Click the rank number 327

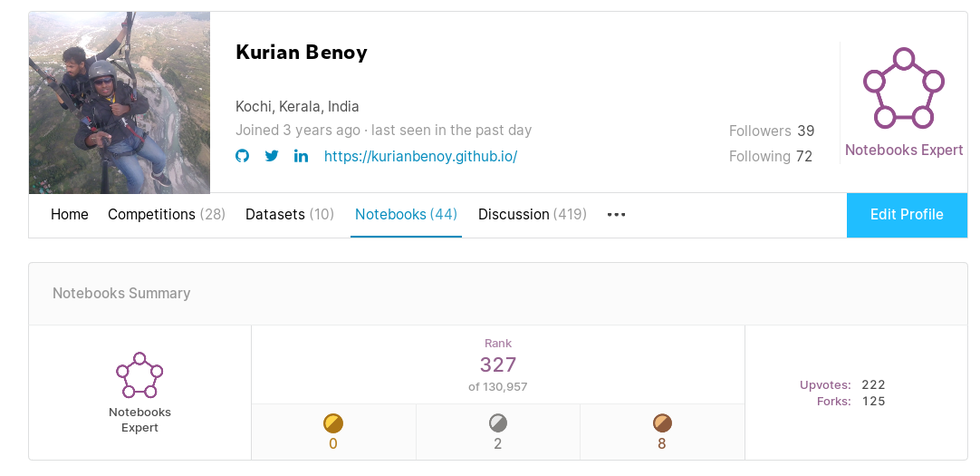498,364
